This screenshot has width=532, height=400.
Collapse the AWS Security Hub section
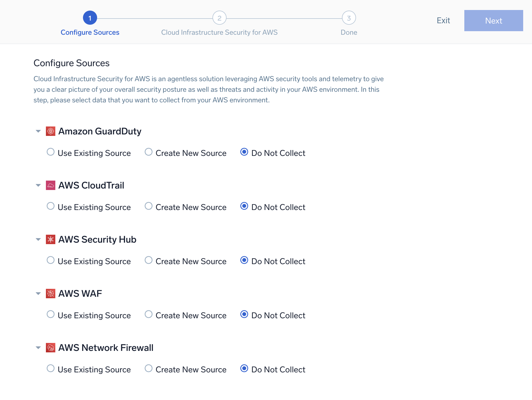tap(38, 239)
